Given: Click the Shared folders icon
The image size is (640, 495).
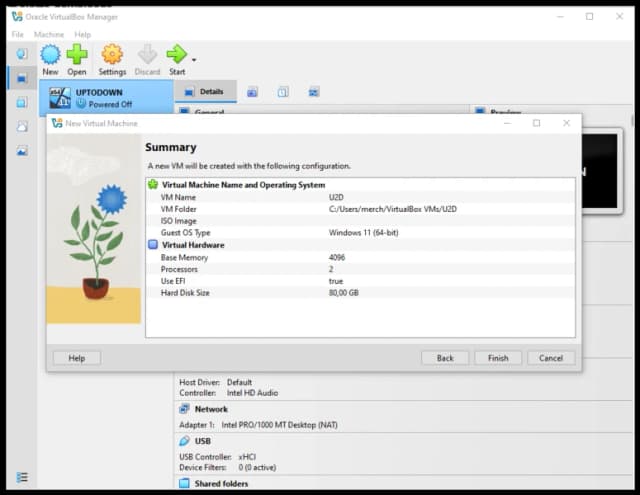Looking at the screenshot, I should 184,483.
